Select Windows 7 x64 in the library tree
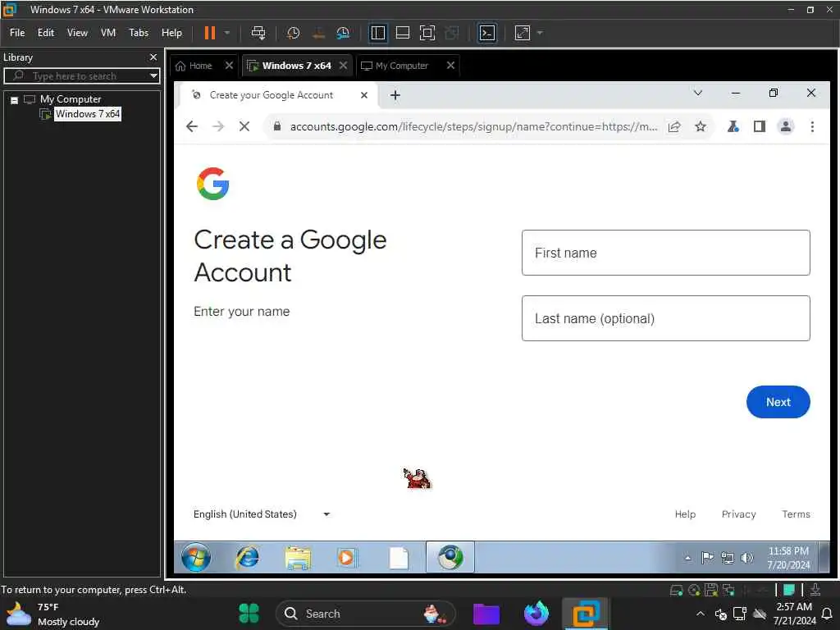Screen dimensions: 840x630 pyautogui.click(x=87, y=113)
